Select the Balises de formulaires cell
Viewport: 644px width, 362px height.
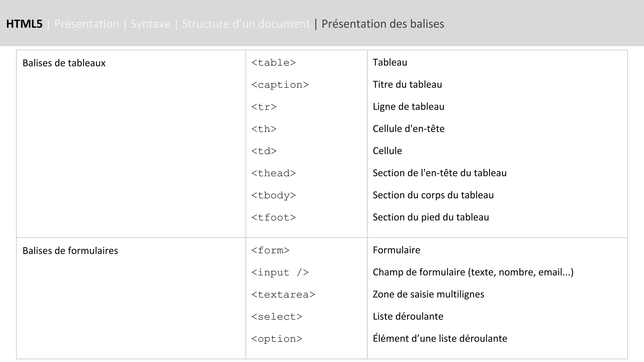tap(70, 251)
